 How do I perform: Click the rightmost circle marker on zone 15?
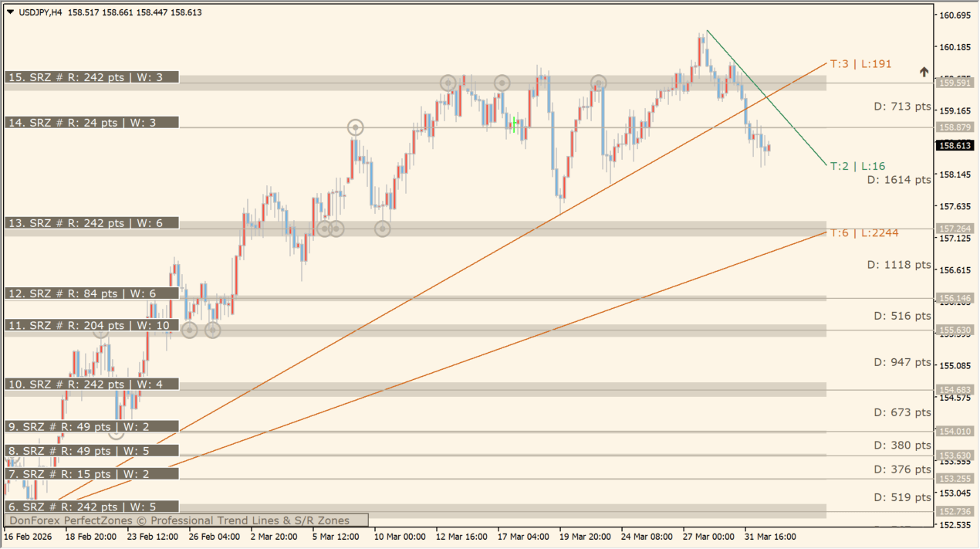pyautogui.click(x=599, y=83)
